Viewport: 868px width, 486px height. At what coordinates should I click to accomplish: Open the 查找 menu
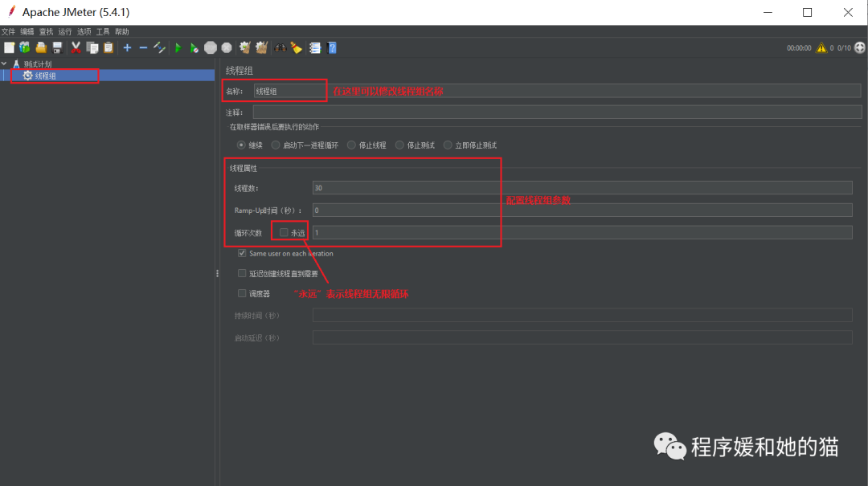[46, 31]
